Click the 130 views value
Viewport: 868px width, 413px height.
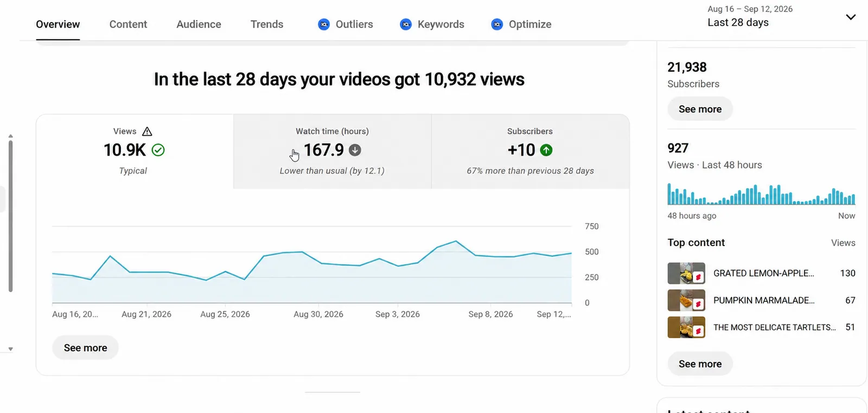(847, 273)
